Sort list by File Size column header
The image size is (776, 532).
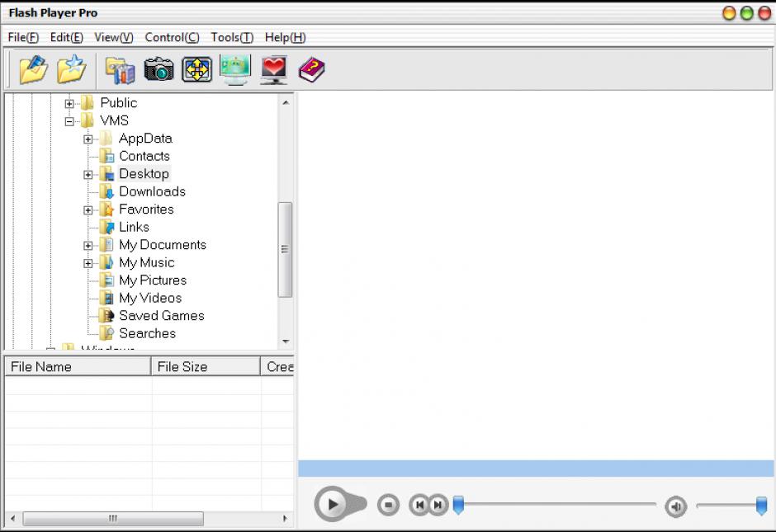206,366
